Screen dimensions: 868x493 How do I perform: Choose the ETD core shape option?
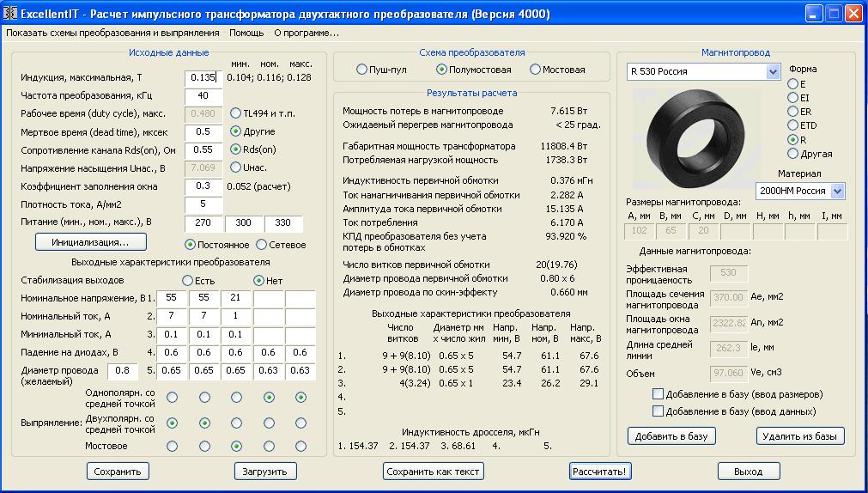click(x=792, y=125)
